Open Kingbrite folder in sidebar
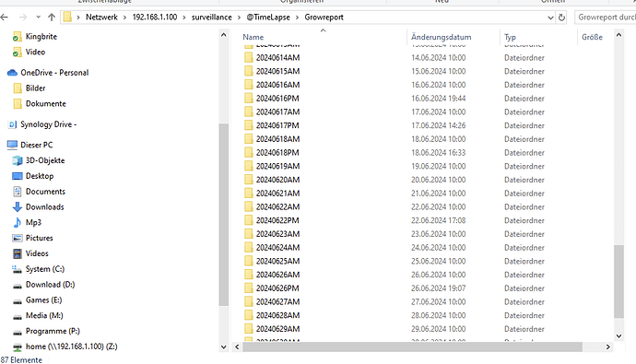Image resolution: width=636 pixels, height=364 pixels. tap(41, 37)
